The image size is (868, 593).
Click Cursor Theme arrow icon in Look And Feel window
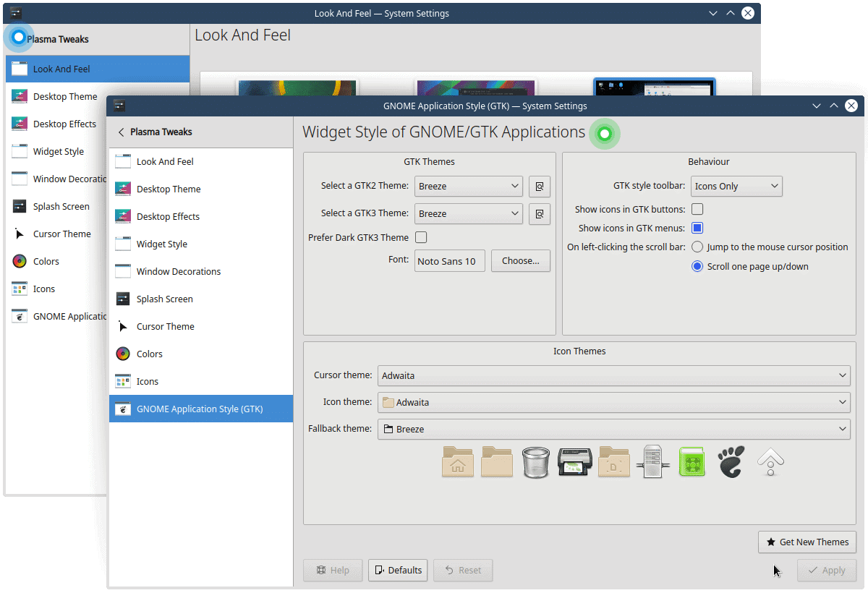click(20, 234)
